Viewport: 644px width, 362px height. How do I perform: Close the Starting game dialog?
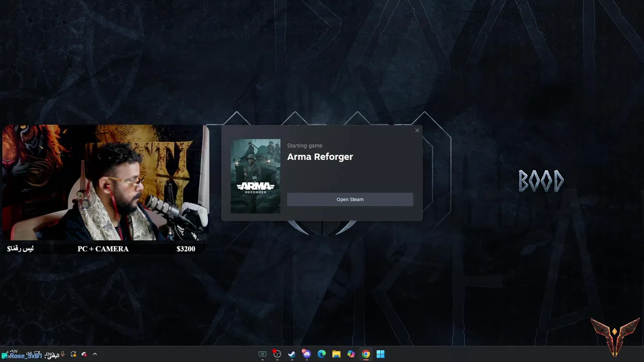417,131
